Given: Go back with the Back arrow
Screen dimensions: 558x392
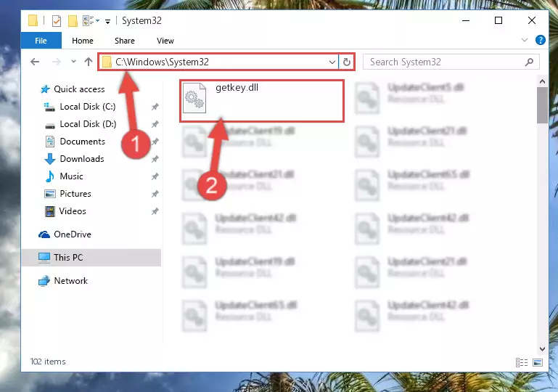Looking at the screenshot, I should (35, 62).
